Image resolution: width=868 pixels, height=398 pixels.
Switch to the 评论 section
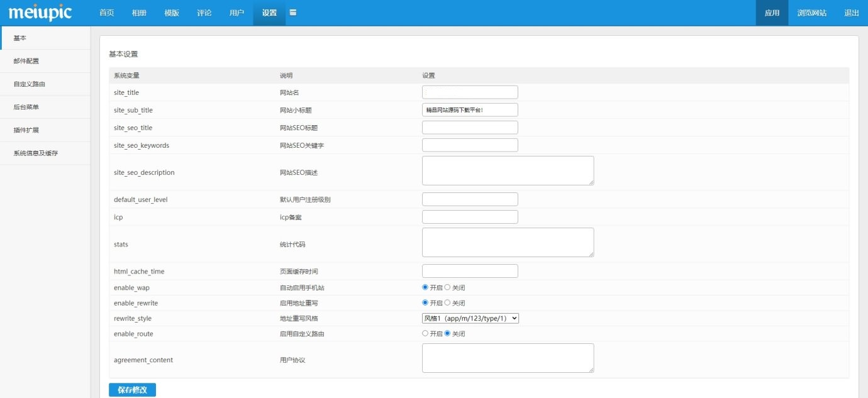(x=204, y=13)
